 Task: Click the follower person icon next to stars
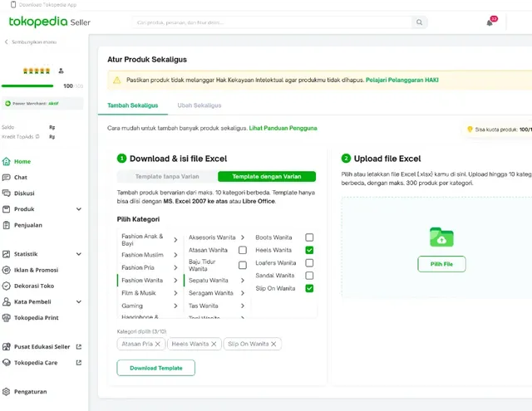point(61,71)
